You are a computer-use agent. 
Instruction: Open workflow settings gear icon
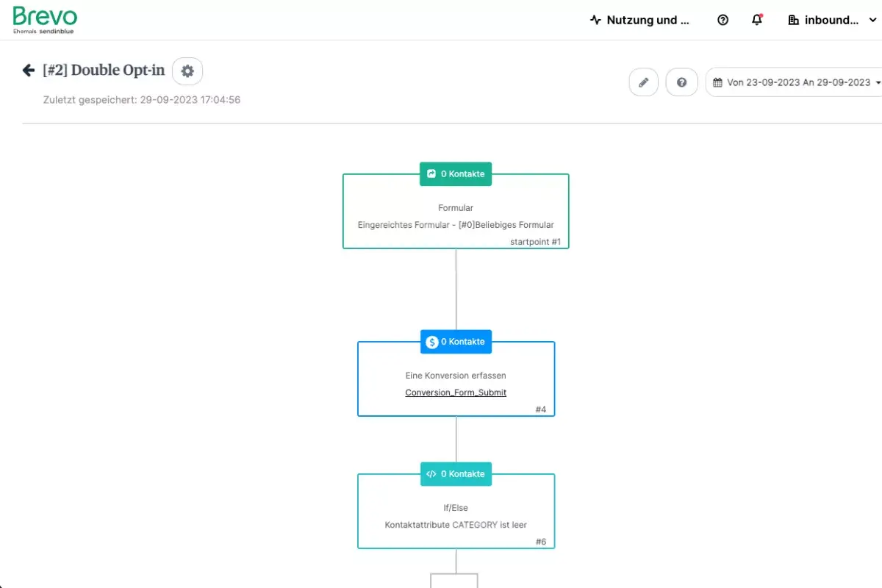(187, 71)
